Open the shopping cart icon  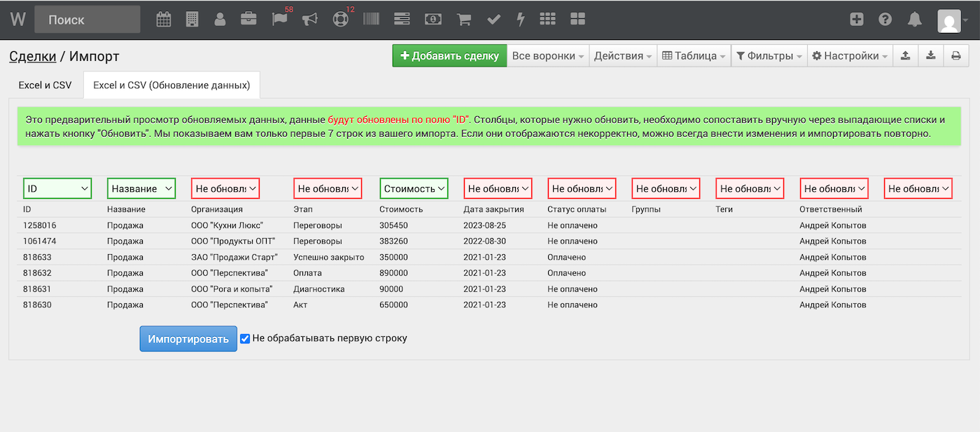463,20
